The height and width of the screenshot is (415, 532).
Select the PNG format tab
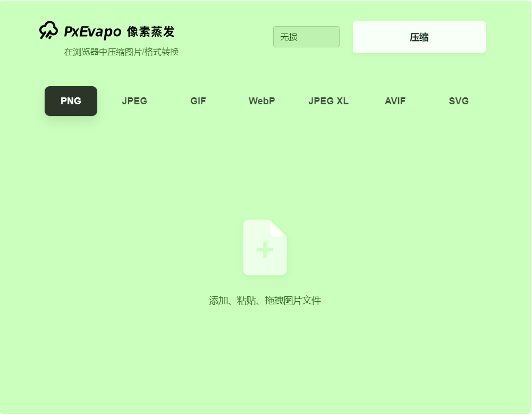(71, 101)
